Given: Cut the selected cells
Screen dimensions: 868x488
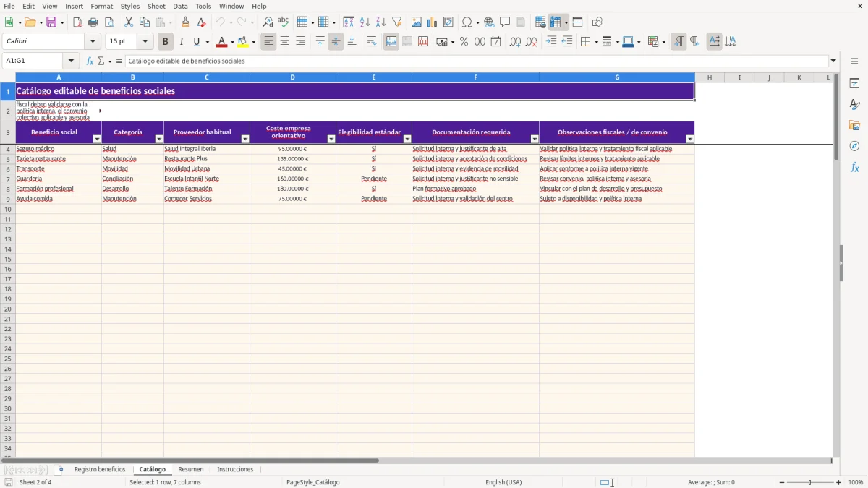Looking at the screenshot, I should [x=129, y=22].
